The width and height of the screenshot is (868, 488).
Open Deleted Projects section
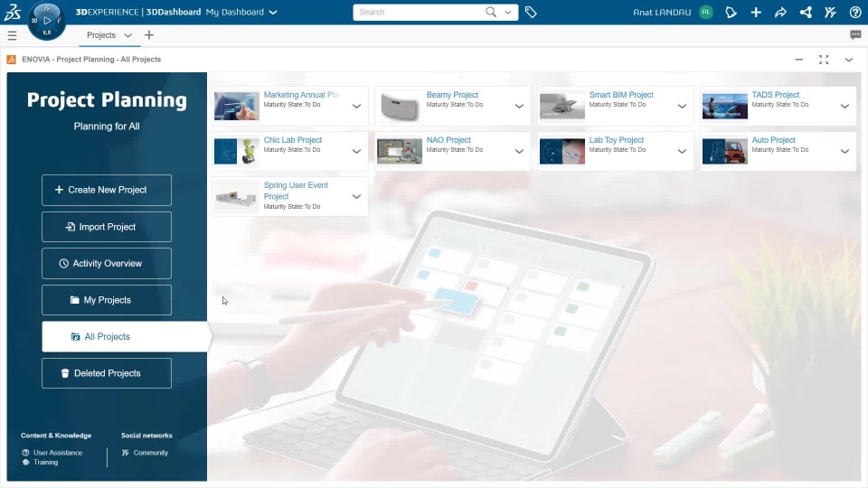[x=107, y=373]
